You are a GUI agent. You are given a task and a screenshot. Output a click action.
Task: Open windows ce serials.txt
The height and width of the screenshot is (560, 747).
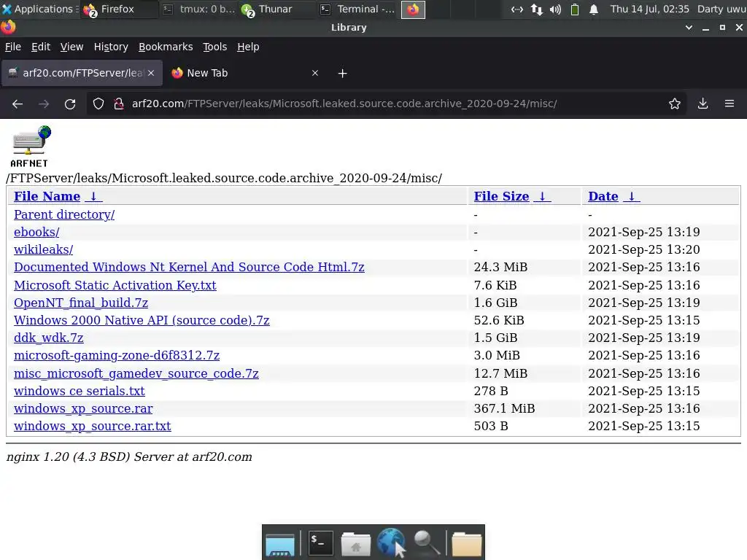tap(79, 391)
